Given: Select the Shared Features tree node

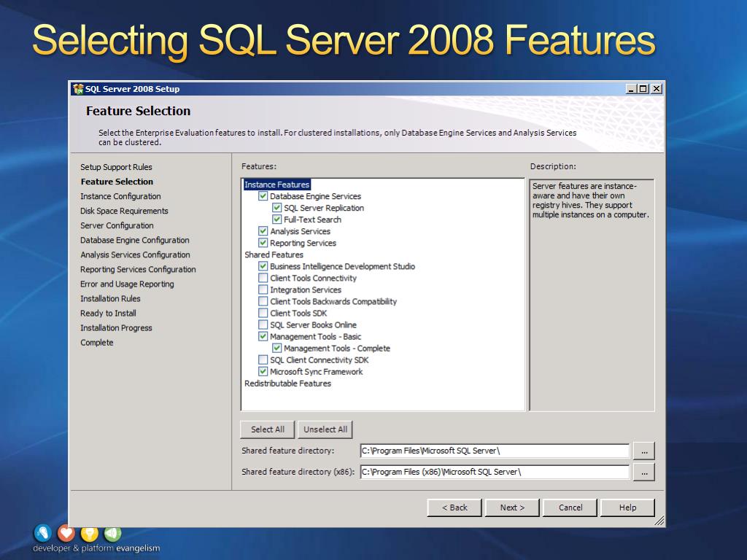Looking at the screenshot, I should pyautogui.click(x=274, y=254).
